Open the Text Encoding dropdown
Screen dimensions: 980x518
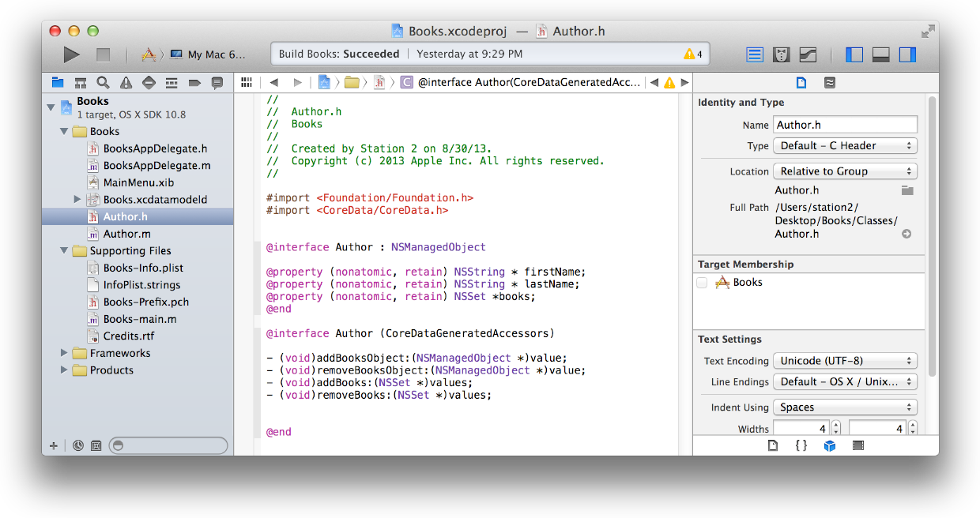click(844, 361)
